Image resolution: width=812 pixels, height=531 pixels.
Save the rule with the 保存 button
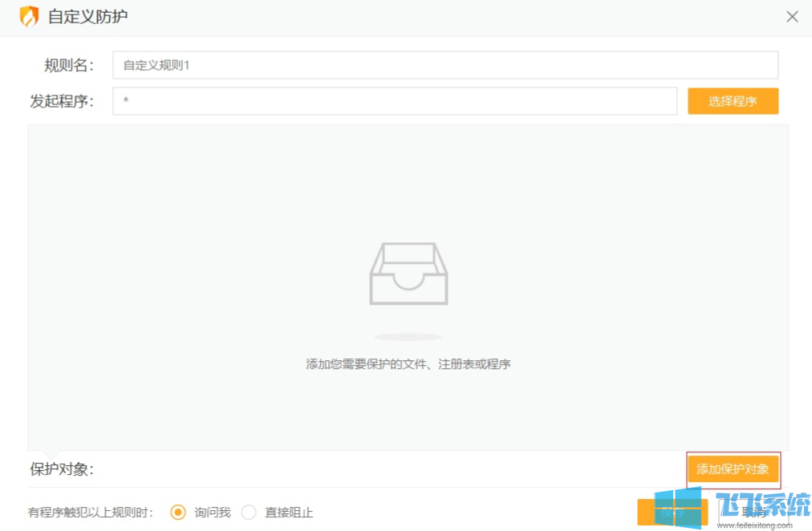click(x=672, y=512)
